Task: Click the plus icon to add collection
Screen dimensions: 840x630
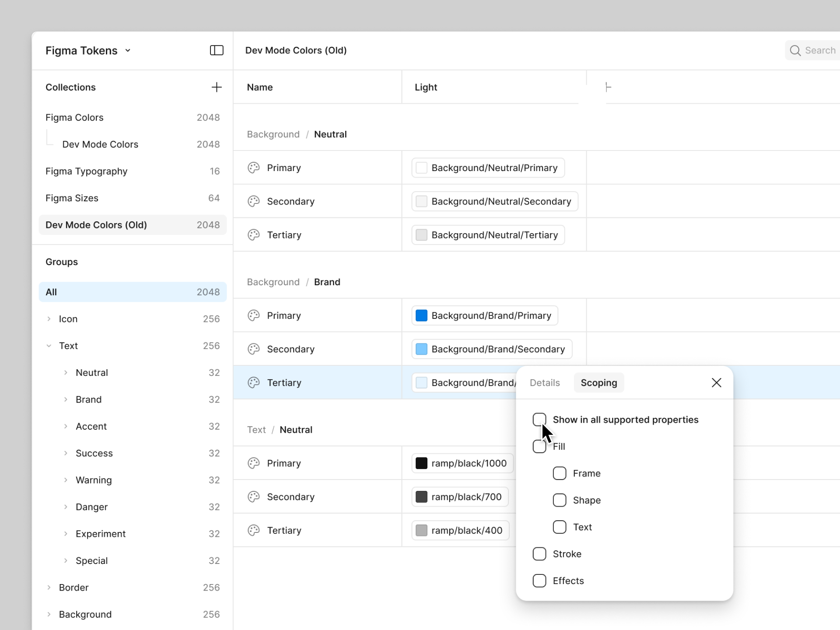Action: (217, 87)
